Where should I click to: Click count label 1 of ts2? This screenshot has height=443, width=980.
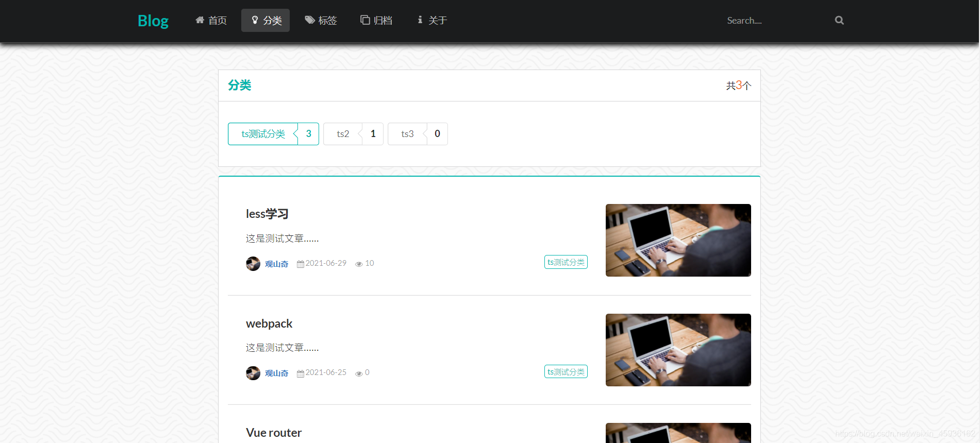[373, 134]
